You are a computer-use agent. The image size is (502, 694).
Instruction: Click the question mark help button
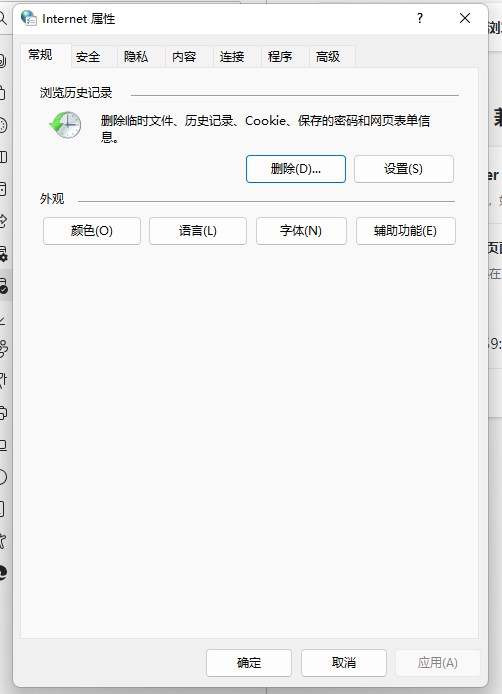(420, 18)
